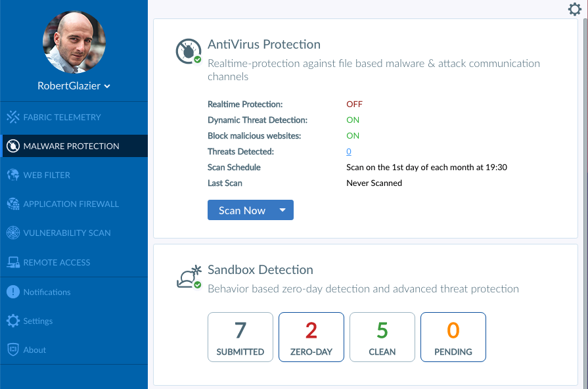The width and height of the screenshot is (588, 389).
Task: Click the About shield icon
Action: [12, 350]
